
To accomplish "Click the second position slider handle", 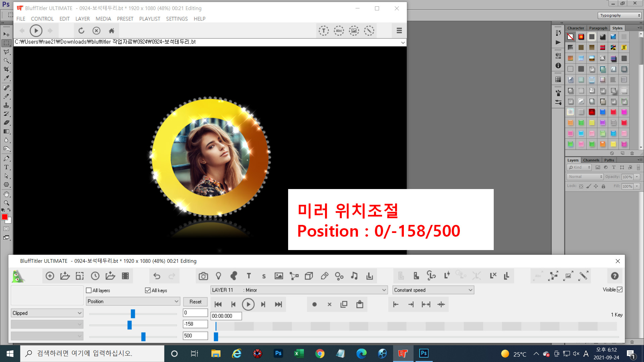I will [x=129, y=325].
